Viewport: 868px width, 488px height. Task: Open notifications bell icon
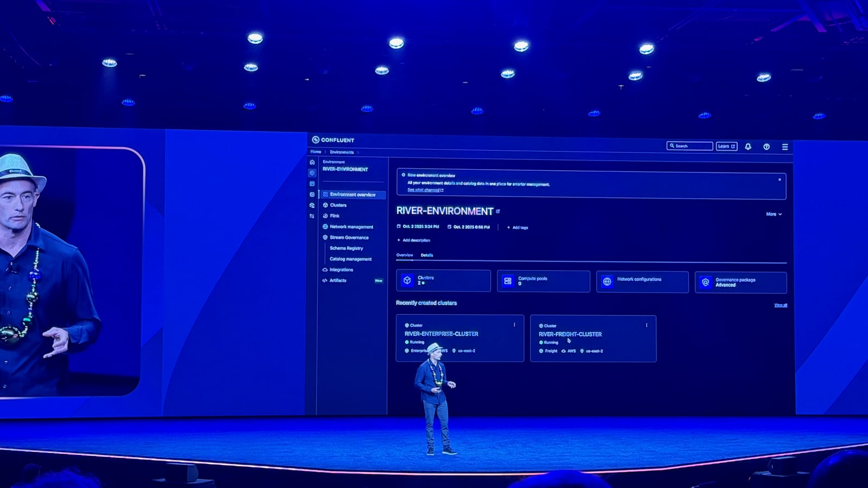[x=748, y=146]
